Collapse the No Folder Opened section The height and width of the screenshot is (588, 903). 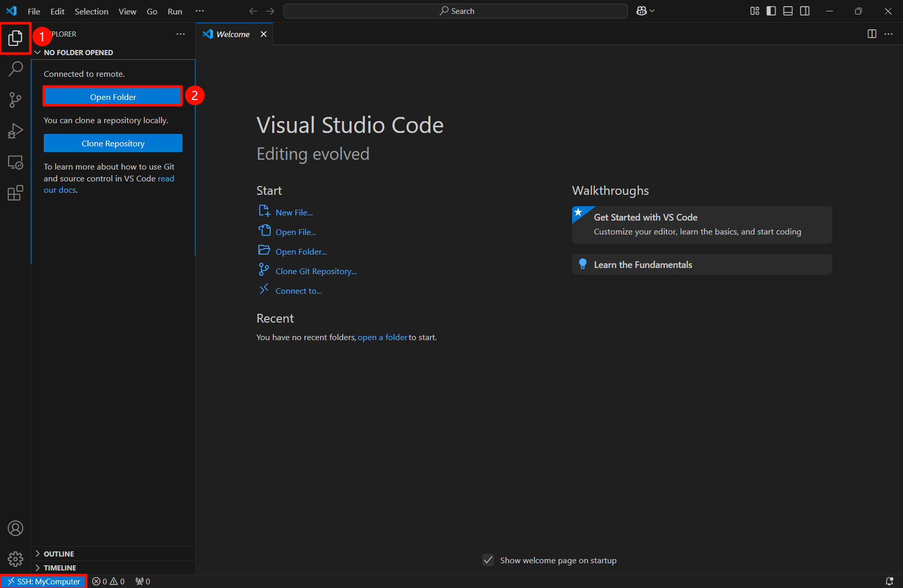(x=78, y=53)
